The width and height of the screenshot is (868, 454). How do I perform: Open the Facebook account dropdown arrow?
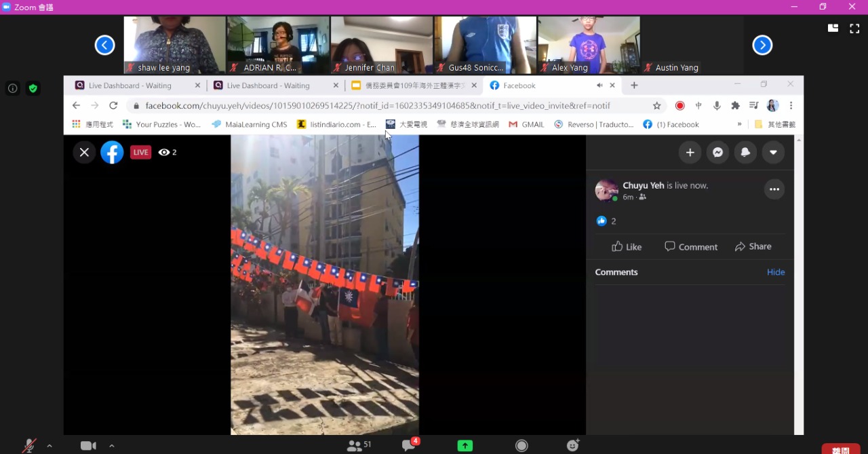[773, 152]
